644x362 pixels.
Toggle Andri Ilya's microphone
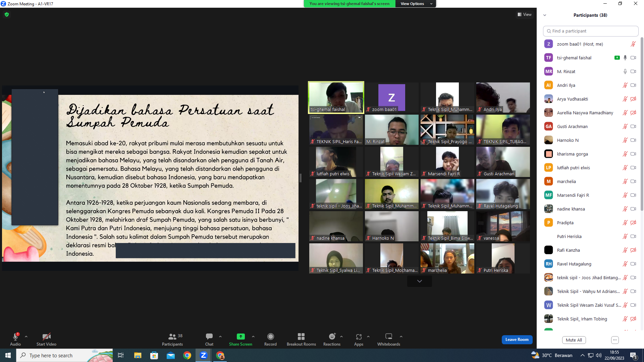click(625, 85)
